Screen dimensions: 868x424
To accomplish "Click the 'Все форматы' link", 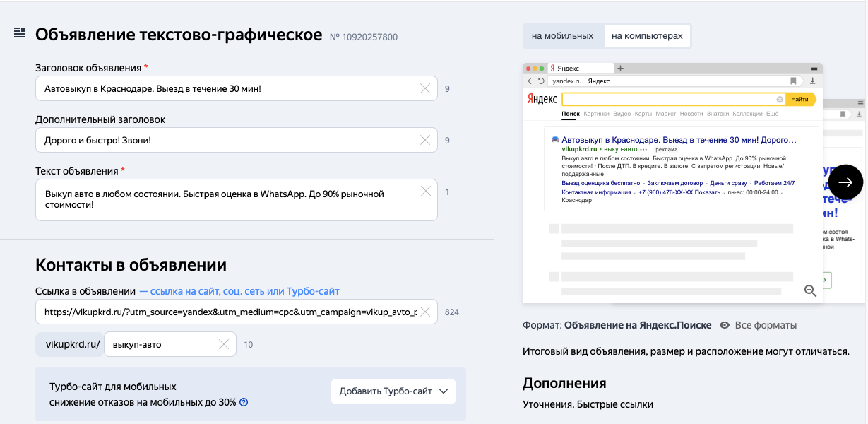I will point(766,325).
